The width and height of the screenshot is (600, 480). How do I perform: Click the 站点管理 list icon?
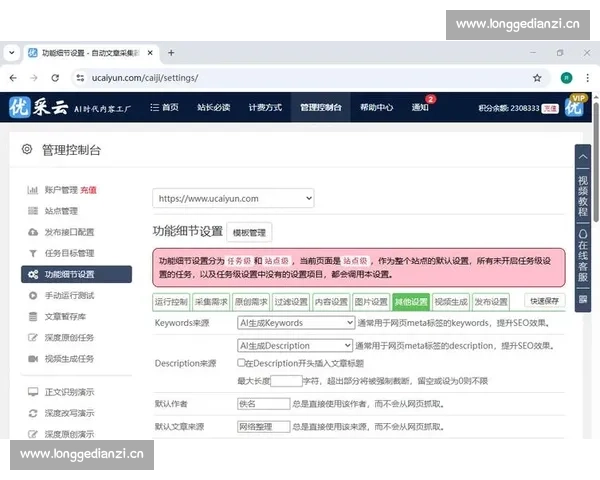(x=33, y=211)
